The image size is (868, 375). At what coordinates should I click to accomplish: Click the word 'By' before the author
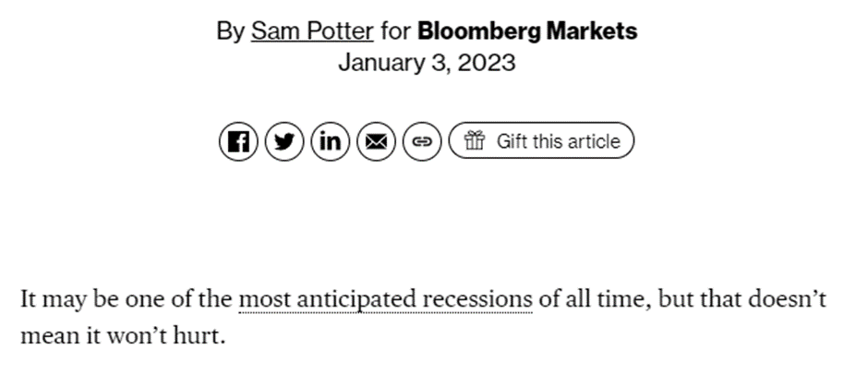tap(230, 31)
